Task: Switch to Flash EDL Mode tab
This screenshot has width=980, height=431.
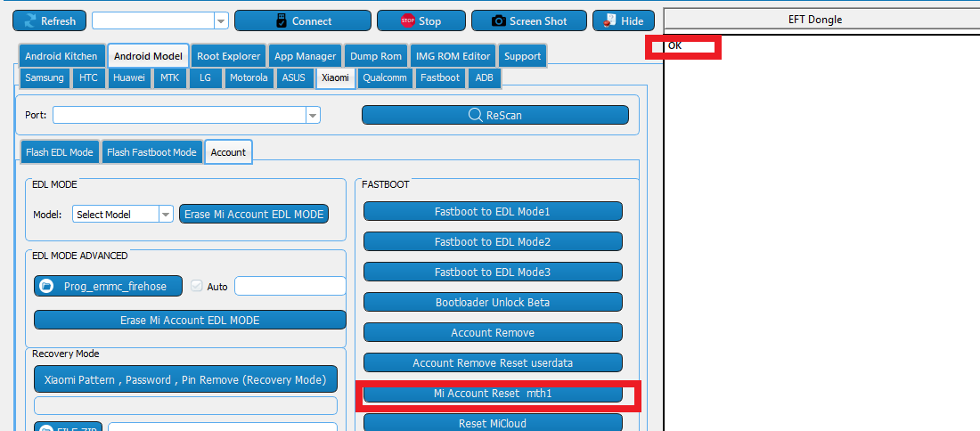Action: (x=60, y=152)
